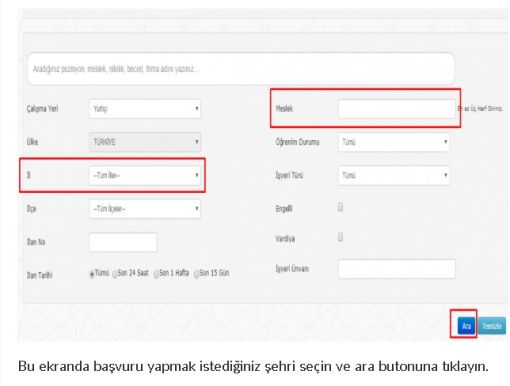This screenshot has width=510, height=386.
Task: Click the İlan Tarihi label
Action: (x=39, y=275)
